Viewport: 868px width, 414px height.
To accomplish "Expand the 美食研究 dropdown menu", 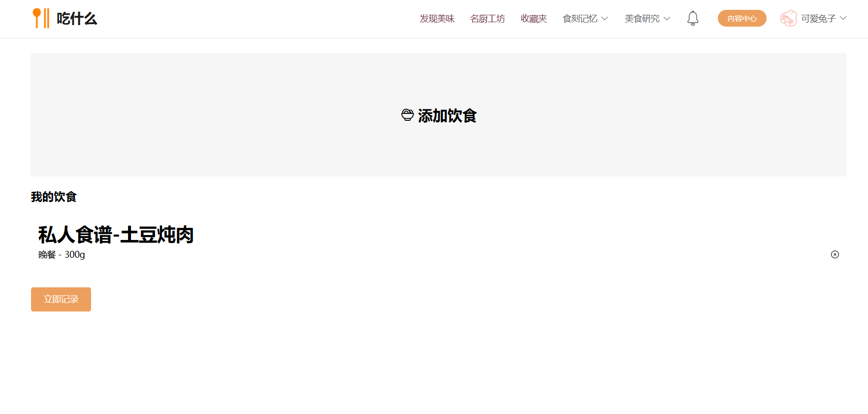I will [x=647, y=19].
